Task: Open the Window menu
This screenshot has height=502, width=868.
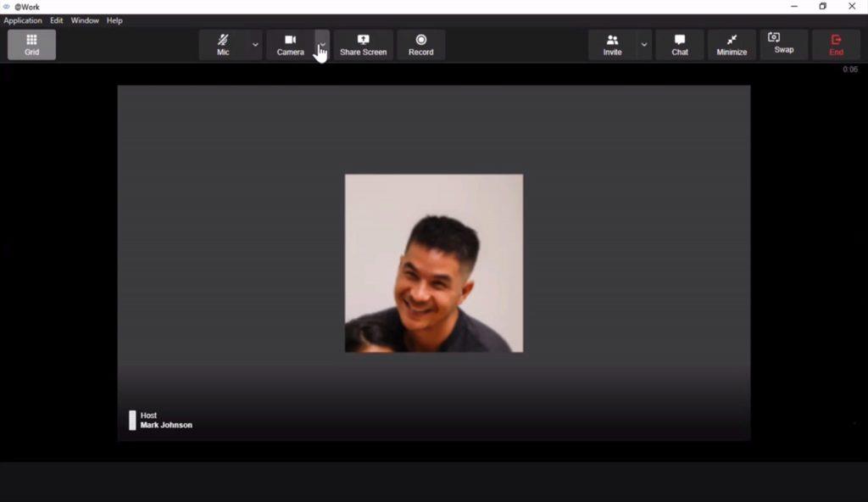Action: pyautogui.click(x=85, y=20)
